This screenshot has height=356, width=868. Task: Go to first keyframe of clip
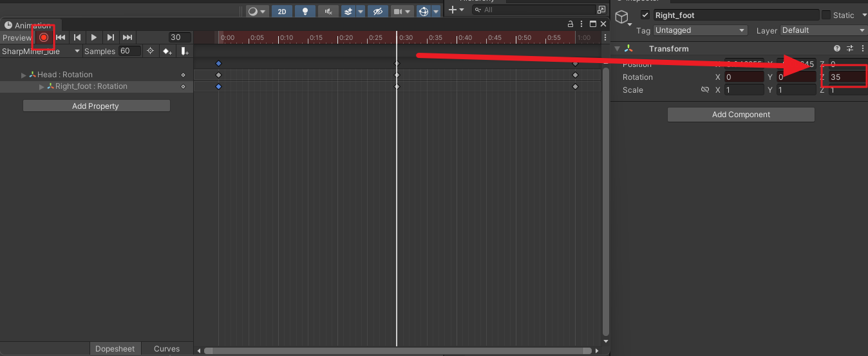(x=61, y=37)
